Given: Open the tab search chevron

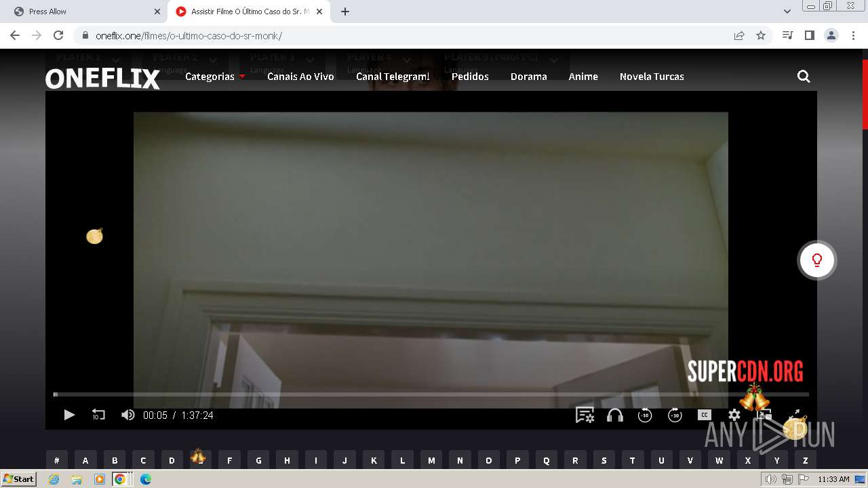Looking at the screenshot, I should [x=787, y=12].
